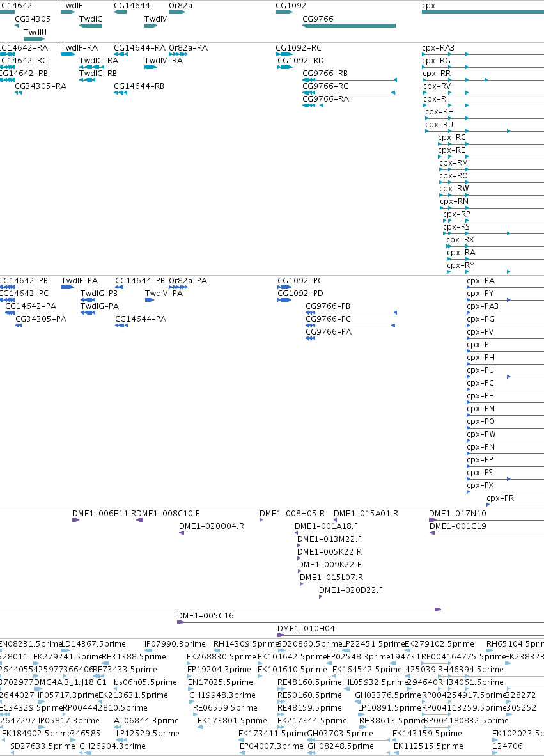The width and height of the screenshot is (544, 756).
Task: Click transcript label CG9766-RA
Action: (326, 99)
